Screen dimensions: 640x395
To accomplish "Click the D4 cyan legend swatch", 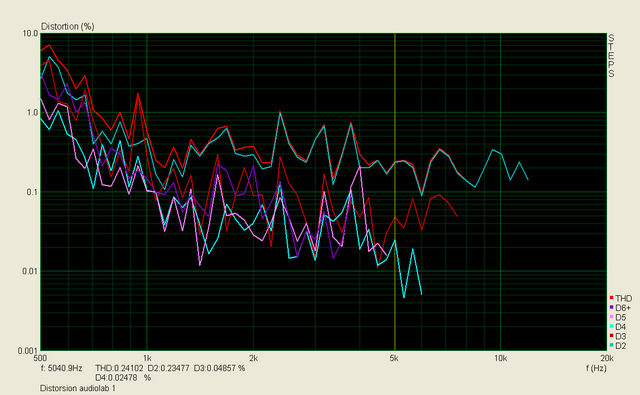I will tap(612, 326).
